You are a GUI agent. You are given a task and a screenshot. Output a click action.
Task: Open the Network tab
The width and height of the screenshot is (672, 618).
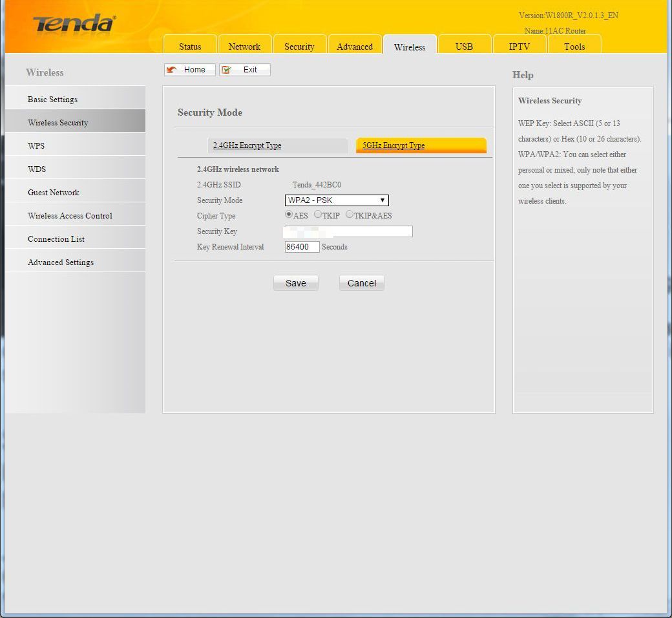[244, 47]
